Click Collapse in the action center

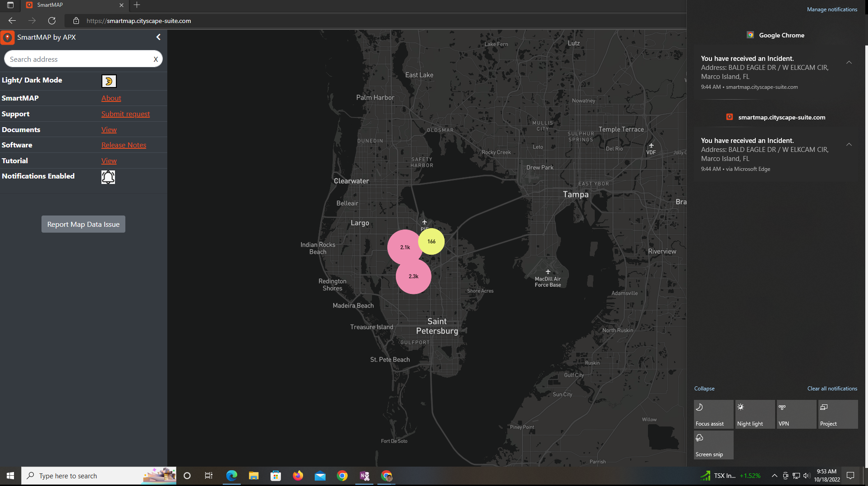click(704, 389)
